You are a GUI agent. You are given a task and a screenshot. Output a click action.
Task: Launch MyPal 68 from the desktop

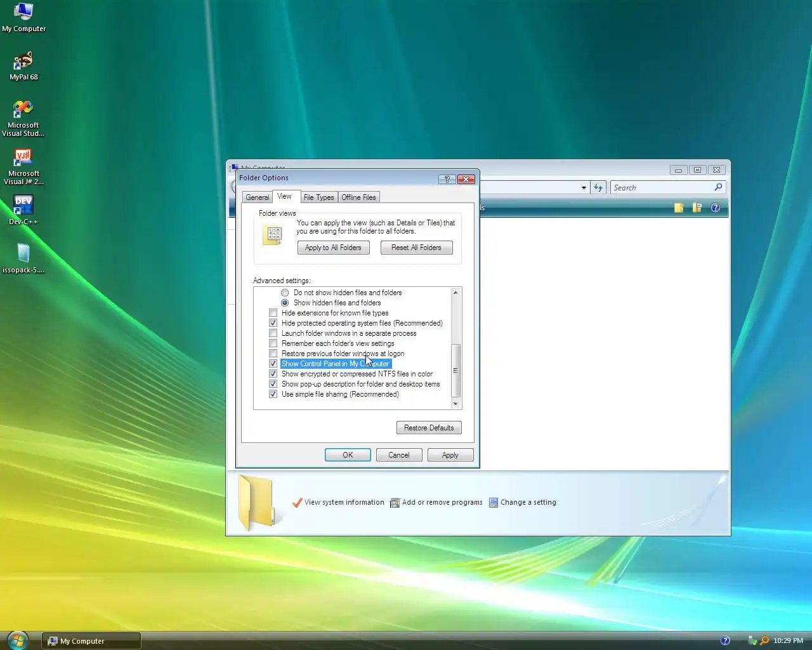[x=23, y=65]
